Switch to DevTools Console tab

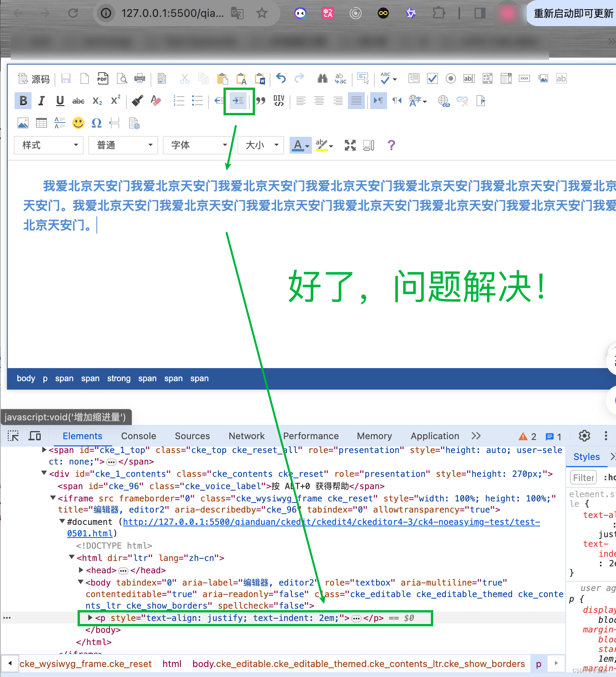click(139, 436)
